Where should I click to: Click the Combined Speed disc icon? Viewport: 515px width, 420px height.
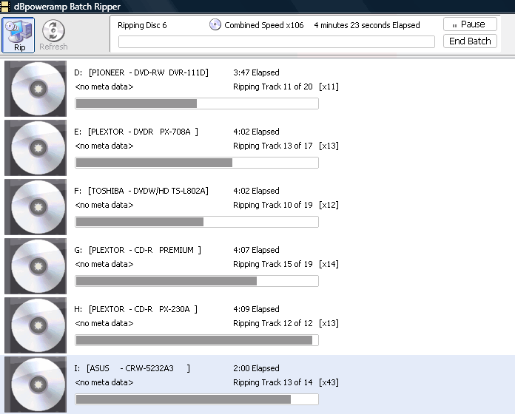tap(215, 24)
